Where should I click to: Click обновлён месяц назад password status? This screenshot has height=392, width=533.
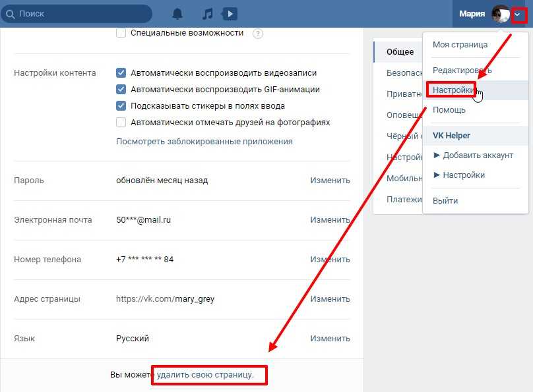click(162, 181)
